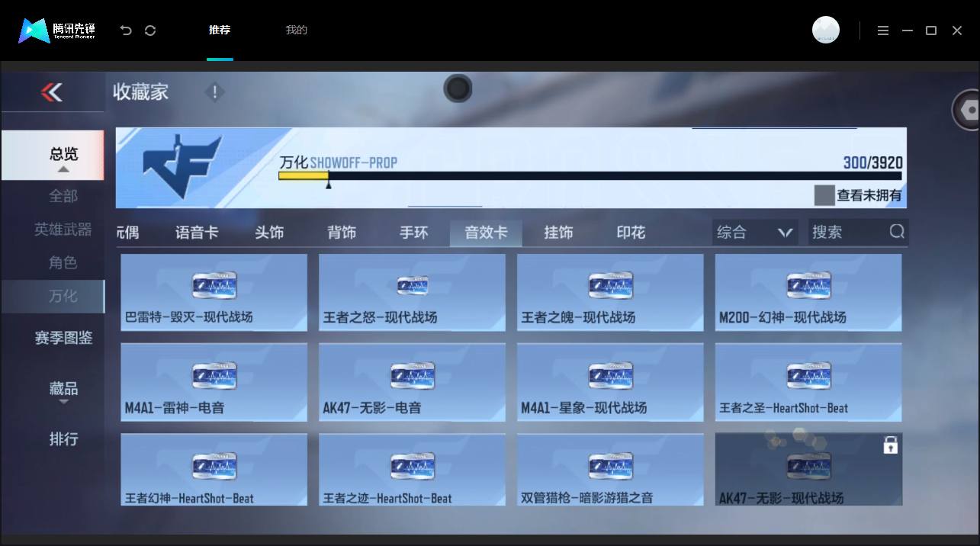This screenshot has width=980, height=546.
Task: Open the user avatar profile
Action: pos(826,30)
